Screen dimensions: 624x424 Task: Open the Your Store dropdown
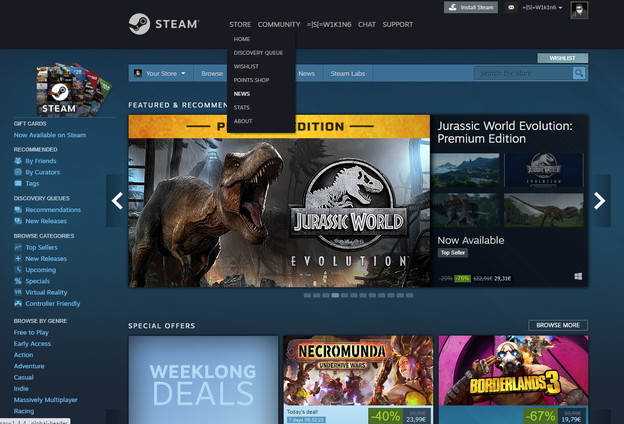click(x=161, y=73)
